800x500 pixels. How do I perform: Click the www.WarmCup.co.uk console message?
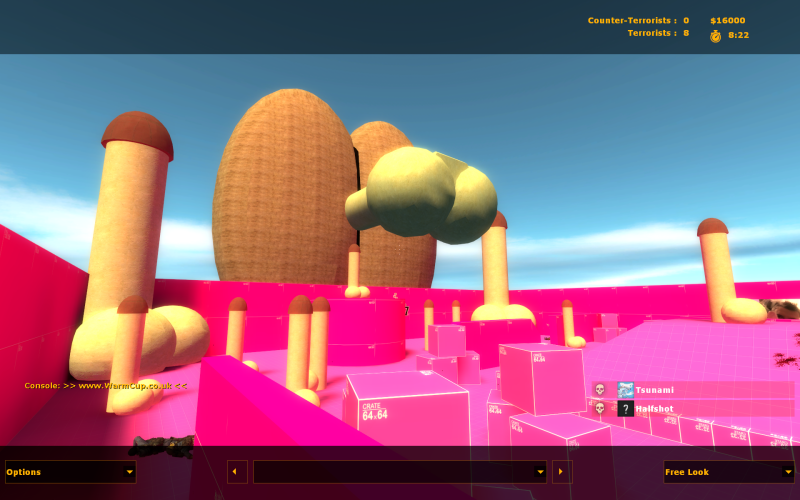click(106, 385)
